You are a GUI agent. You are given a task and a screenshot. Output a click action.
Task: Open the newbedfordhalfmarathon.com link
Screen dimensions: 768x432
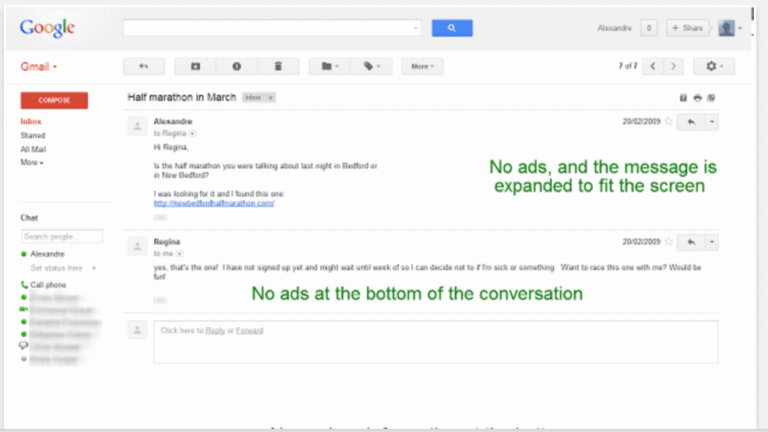tap(213, 203)
